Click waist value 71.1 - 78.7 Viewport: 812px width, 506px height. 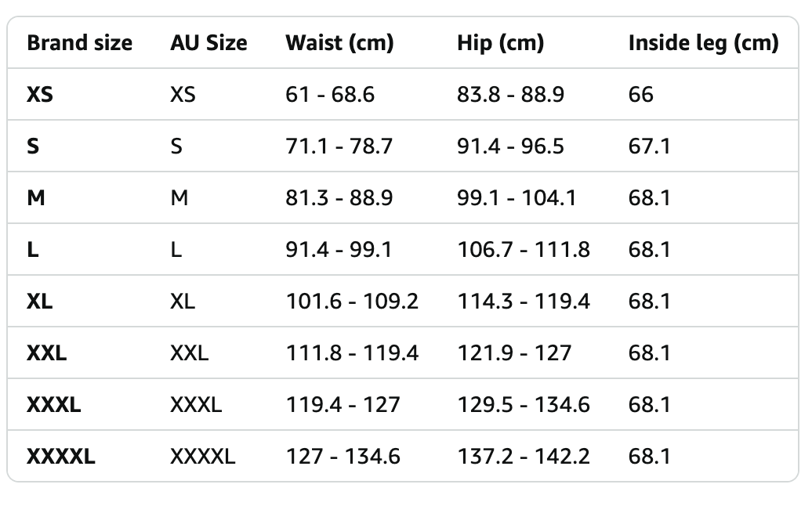(339, 146)
